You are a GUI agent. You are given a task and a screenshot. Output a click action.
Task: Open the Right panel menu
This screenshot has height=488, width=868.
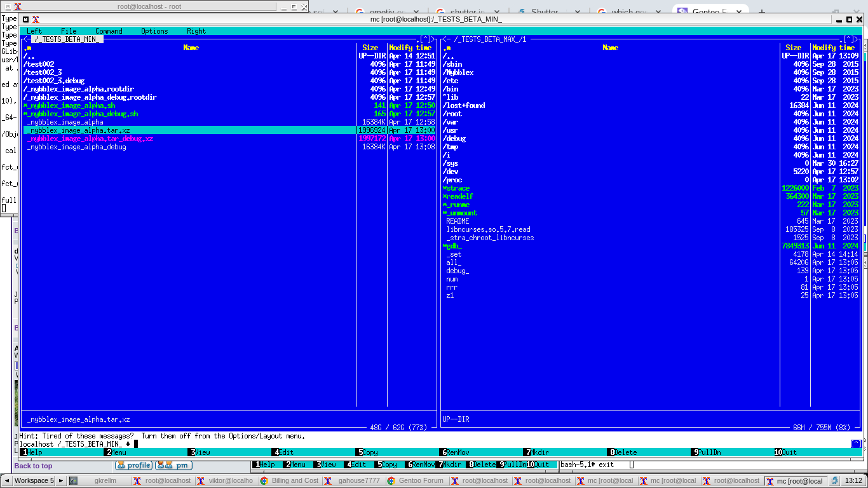coord(196,31)
